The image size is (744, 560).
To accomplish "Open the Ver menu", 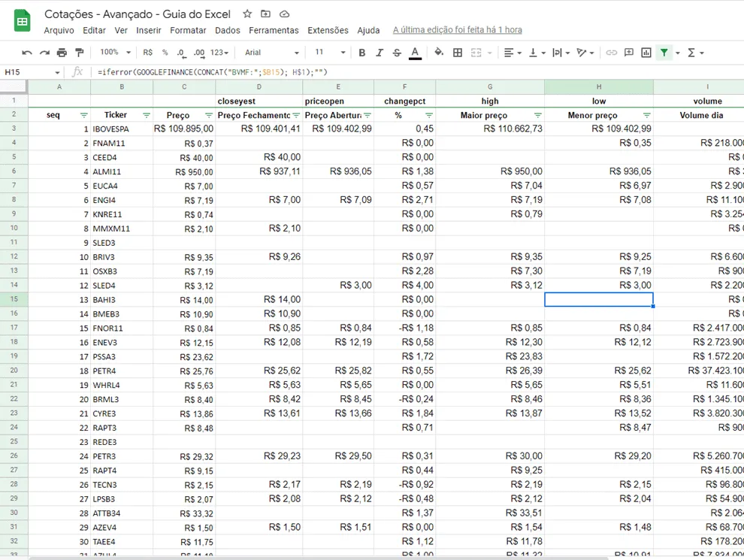I will pos(121,30).
